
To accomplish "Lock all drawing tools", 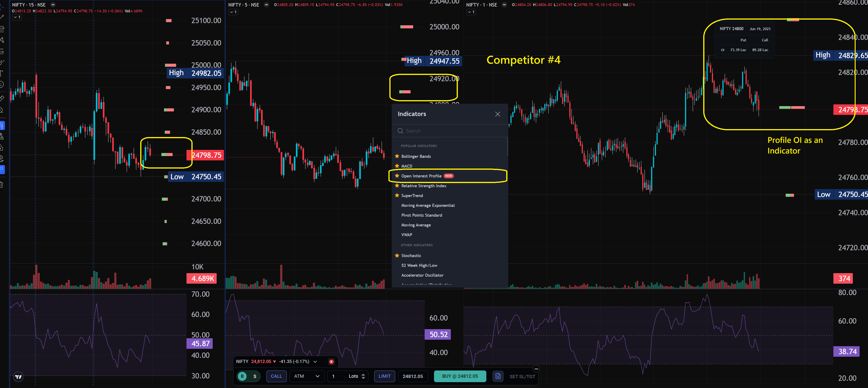I will pyautogui.click(x=2, y=148).
